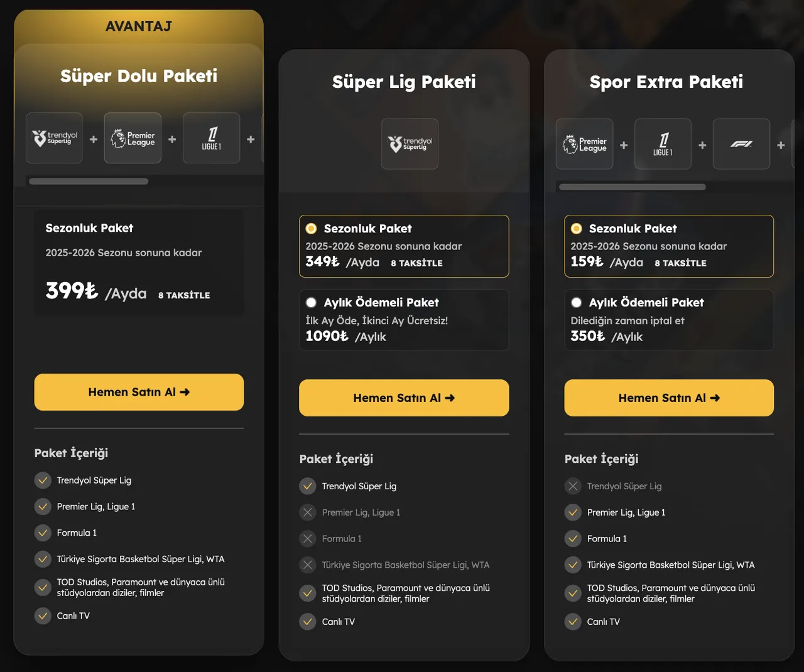Click Canlı TV checkmark in Süper Dolu Paketi

(43, 616)
